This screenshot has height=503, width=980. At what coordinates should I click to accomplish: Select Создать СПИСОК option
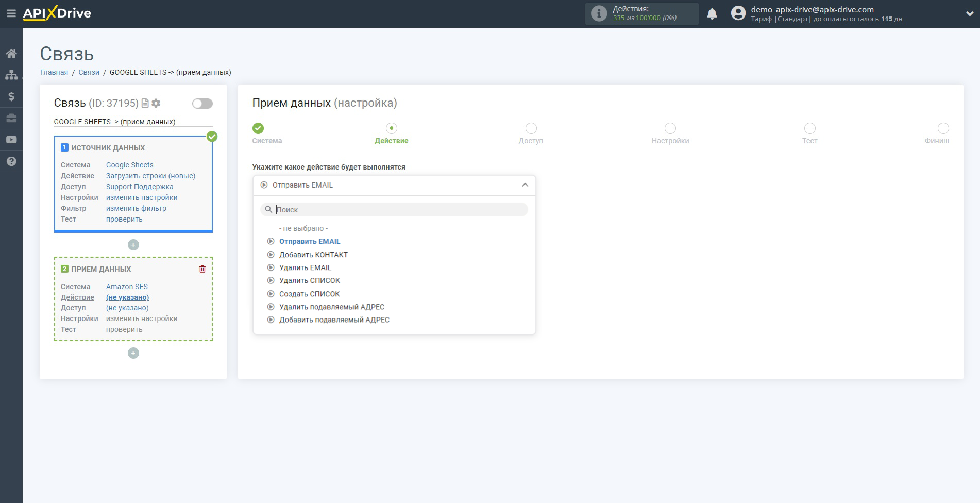(309, 294)
